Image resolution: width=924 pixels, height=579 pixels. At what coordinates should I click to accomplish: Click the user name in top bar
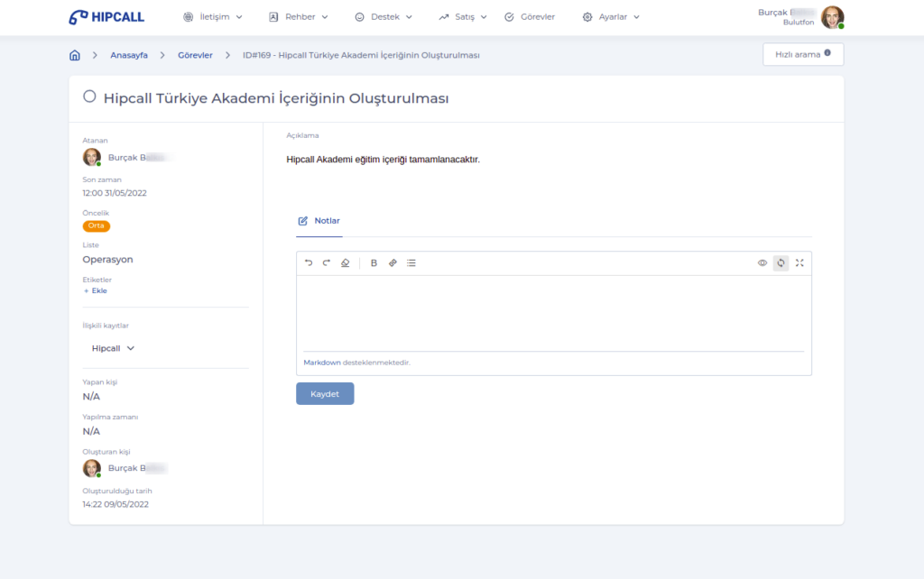coord(786,13)
